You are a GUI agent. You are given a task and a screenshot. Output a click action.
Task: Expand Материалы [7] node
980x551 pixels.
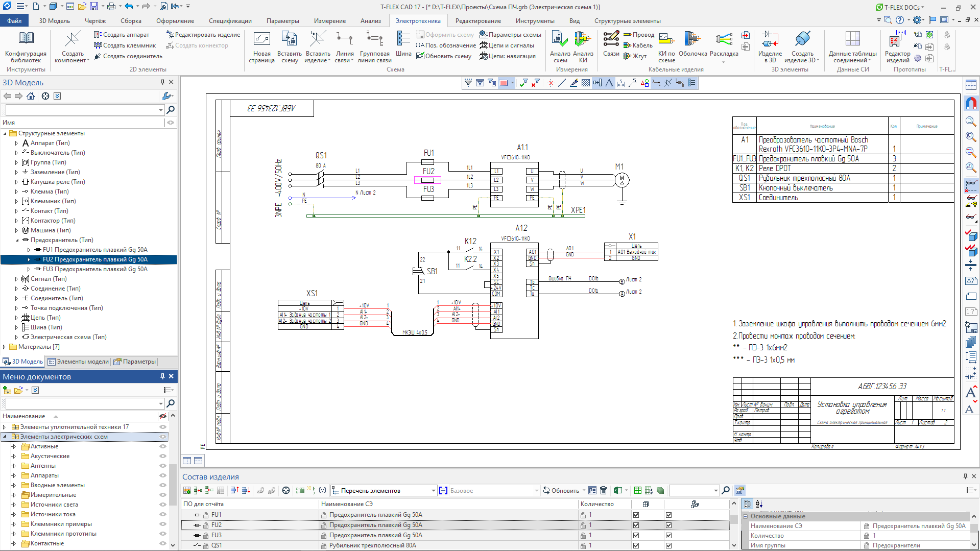pos(5,347)
